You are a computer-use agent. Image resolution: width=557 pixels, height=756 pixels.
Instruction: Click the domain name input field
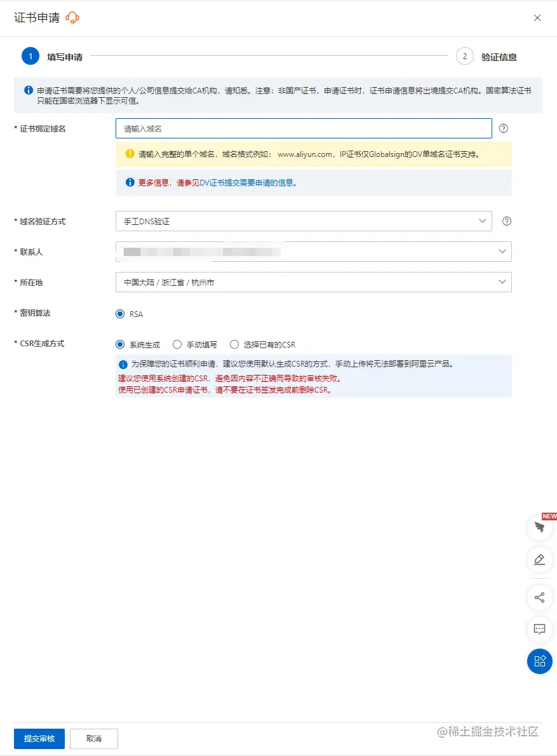point(303,128)
